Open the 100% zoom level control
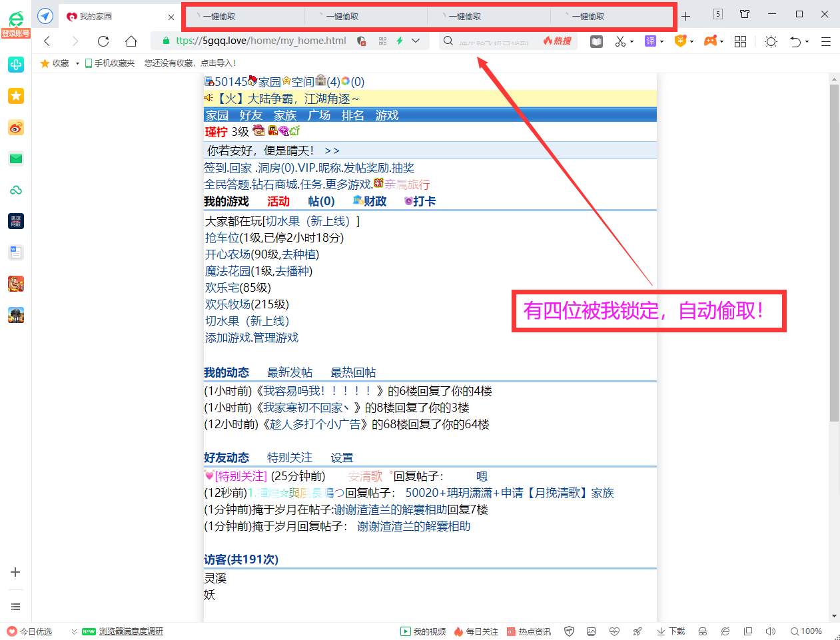Screen dimensions: 840x640 (x=806, y=631)
